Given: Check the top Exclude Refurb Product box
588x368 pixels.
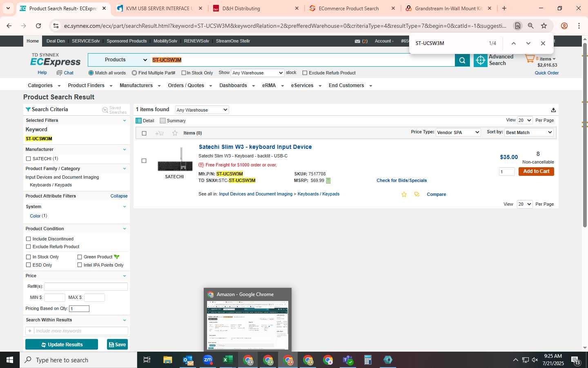Looking at the screenshot, I should tap(305, 73).
